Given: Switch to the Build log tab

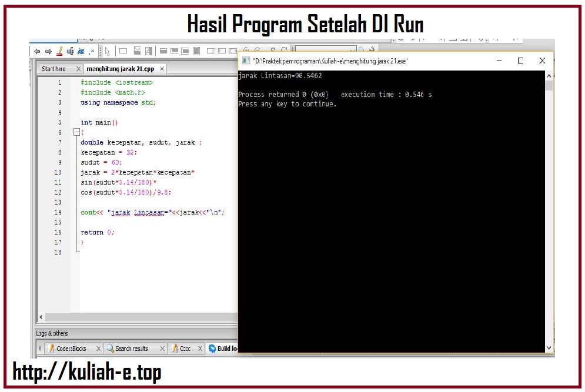Looking at the screenshot, I should coord(227,348).
